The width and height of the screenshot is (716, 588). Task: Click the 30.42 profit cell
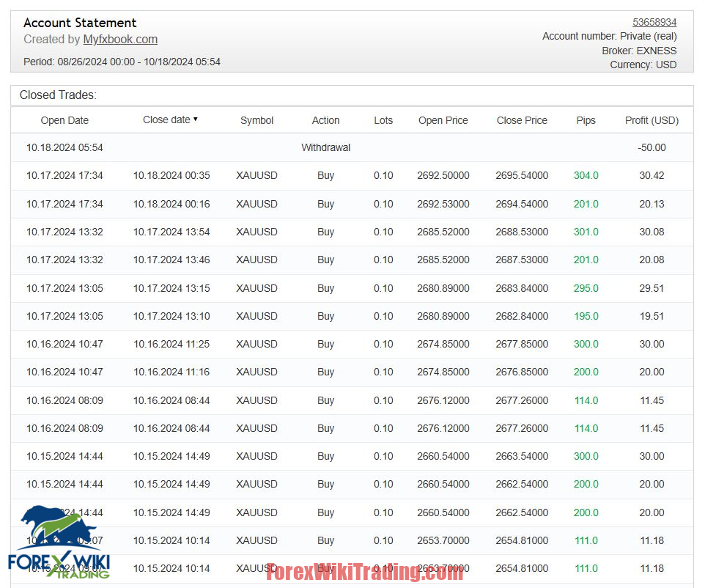click(652, 175)
